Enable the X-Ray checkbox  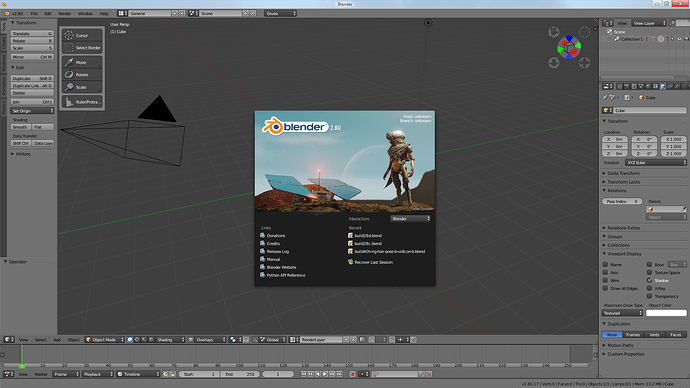point(649,288)
